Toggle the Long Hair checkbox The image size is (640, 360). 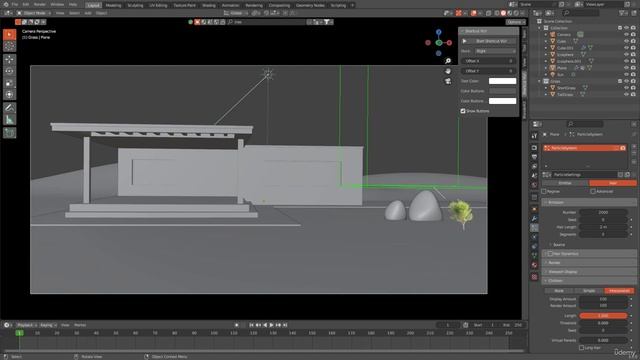pos(581,348)
